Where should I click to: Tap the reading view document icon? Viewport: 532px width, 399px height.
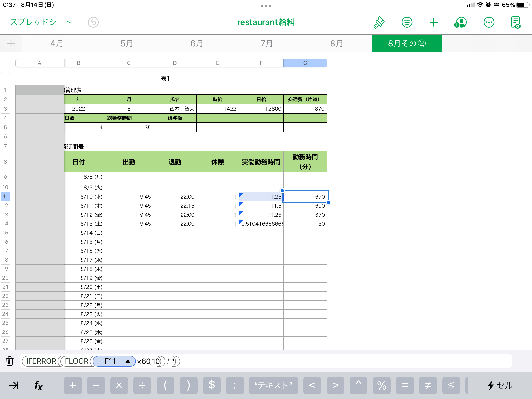[x=516, y=22]
